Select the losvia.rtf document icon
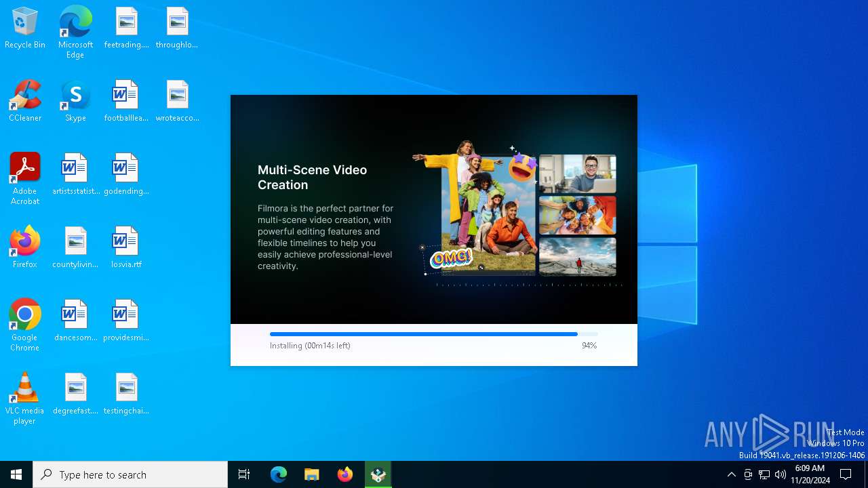 [x=126, y=247]
